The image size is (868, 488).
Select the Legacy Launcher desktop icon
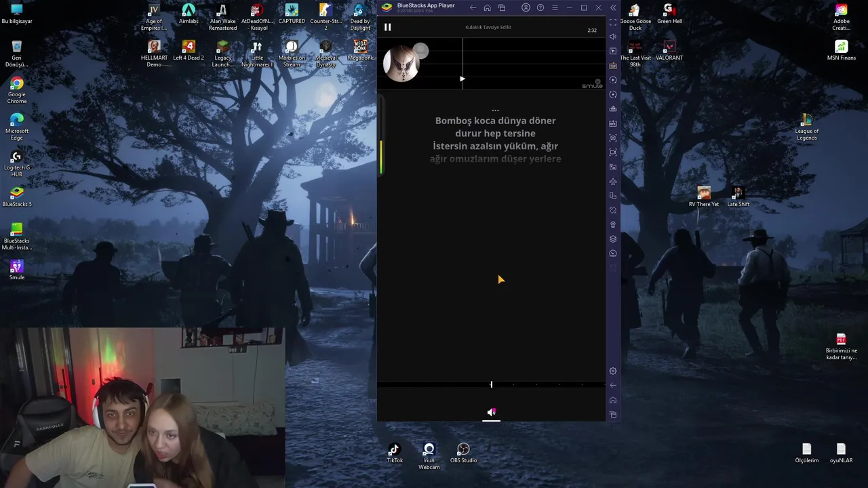(222, 54)
